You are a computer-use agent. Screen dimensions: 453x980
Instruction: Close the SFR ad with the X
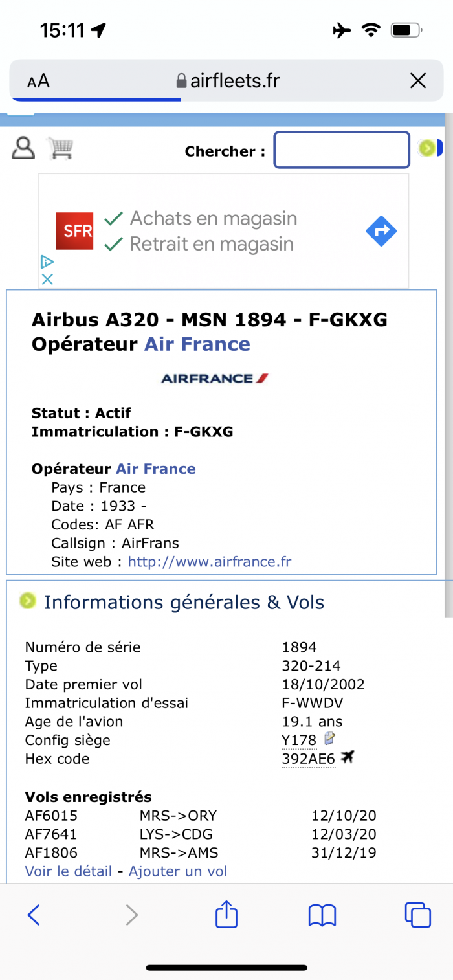47,279
